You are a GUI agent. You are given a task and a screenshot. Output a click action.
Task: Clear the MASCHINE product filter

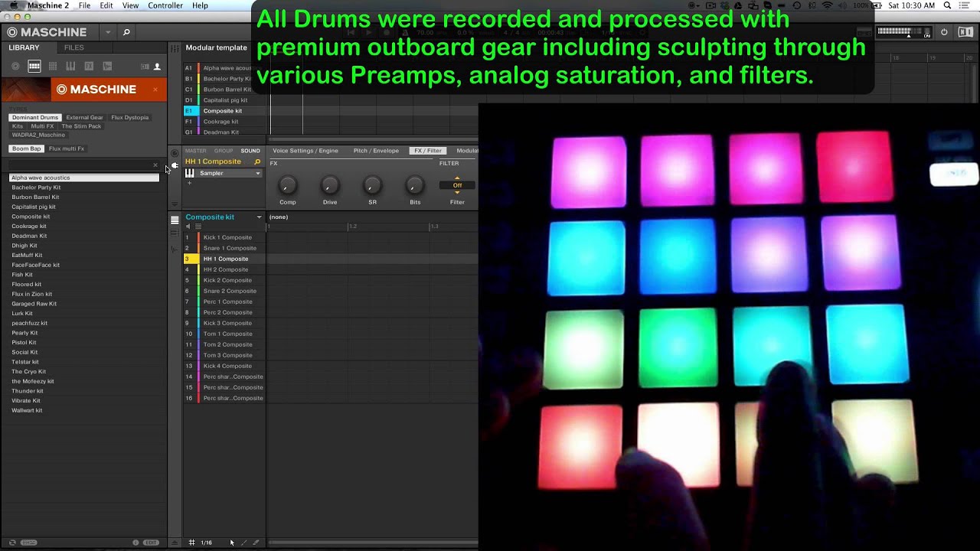pos(155,90)
